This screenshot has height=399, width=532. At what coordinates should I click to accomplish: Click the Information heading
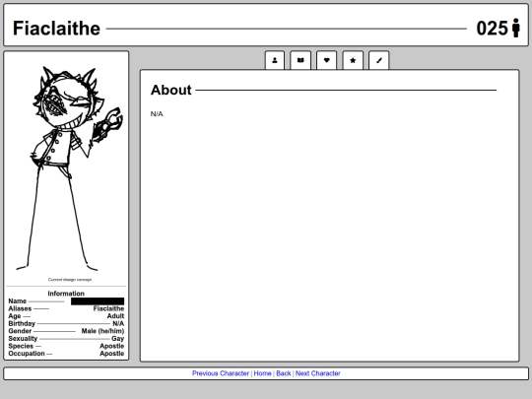[66, 294]
